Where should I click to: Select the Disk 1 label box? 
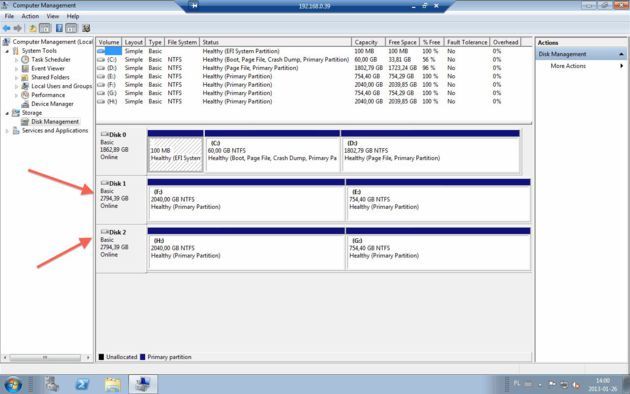point(121,200)
